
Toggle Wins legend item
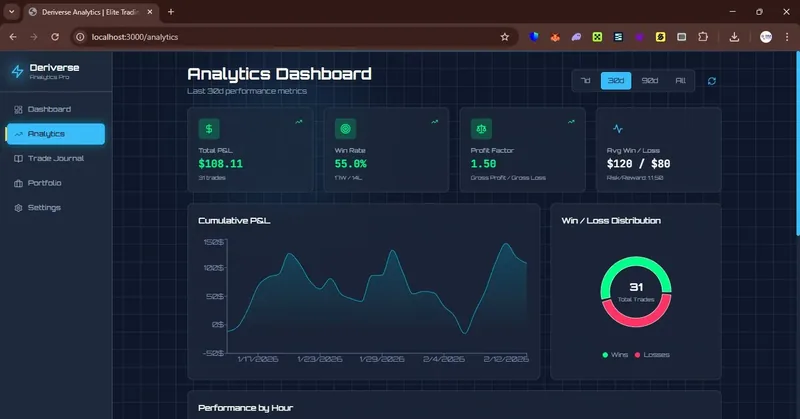tap(615, 355)
